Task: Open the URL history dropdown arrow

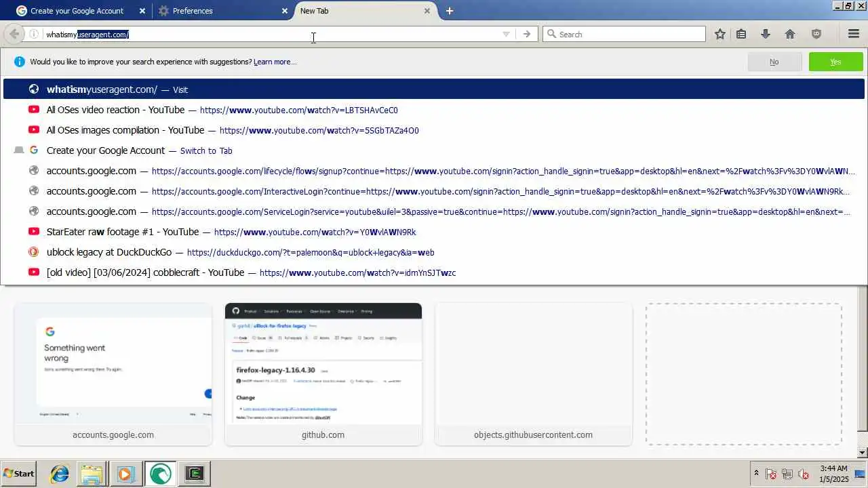Action: 506,34
